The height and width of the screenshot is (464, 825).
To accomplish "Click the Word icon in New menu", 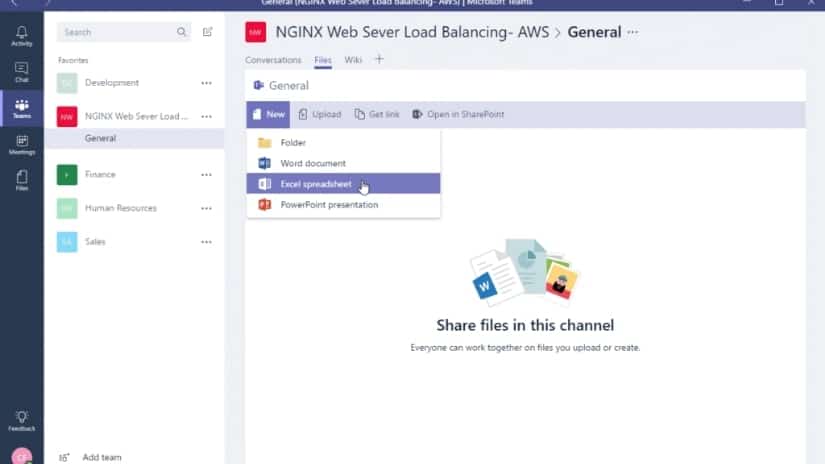I will pyautogui.click(x=265, y=163).
